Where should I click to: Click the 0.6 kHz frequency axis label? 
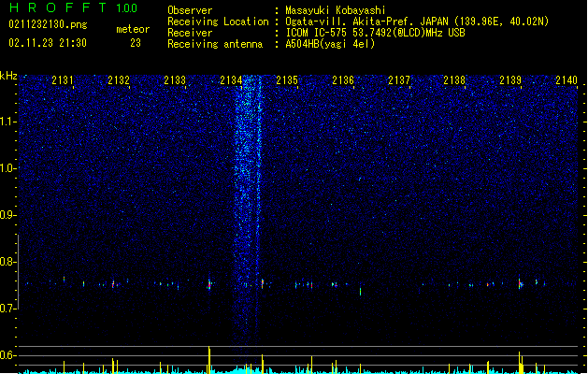8,355
